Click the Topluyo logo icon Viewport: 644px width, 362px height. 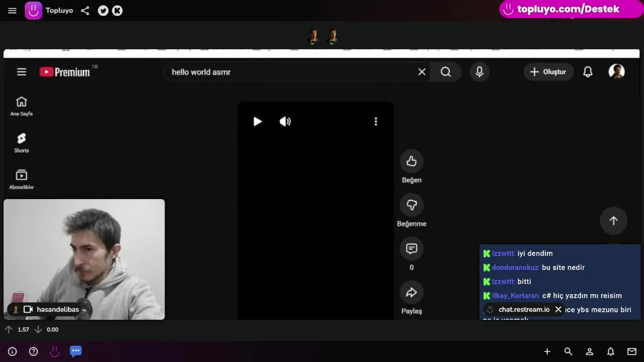(x=34, y=11)
